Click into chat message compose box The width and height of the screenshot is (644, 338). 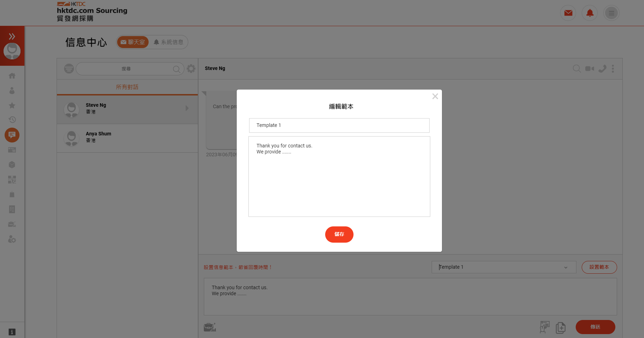pyautogui.click(x=410, y=297)
